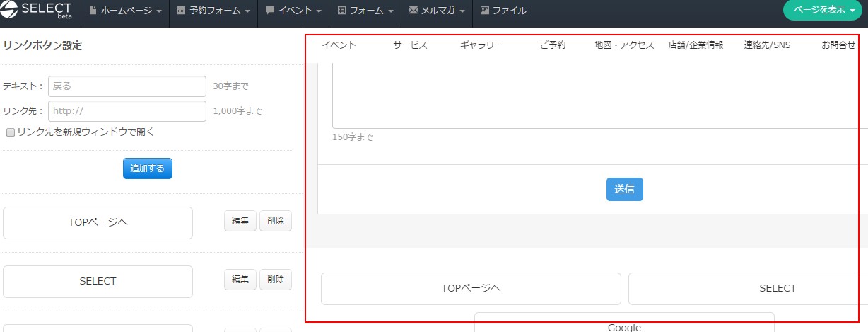Click the 送信 button in preview
The width and height of the screenshot is (868, 332).
point(625,189)
